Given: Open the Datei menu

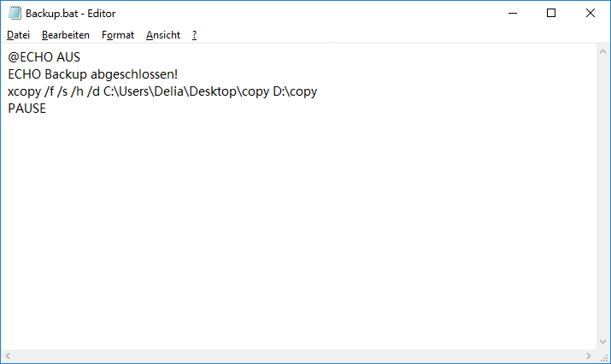Looking at the screenshot, I should [x=18, y=35].
